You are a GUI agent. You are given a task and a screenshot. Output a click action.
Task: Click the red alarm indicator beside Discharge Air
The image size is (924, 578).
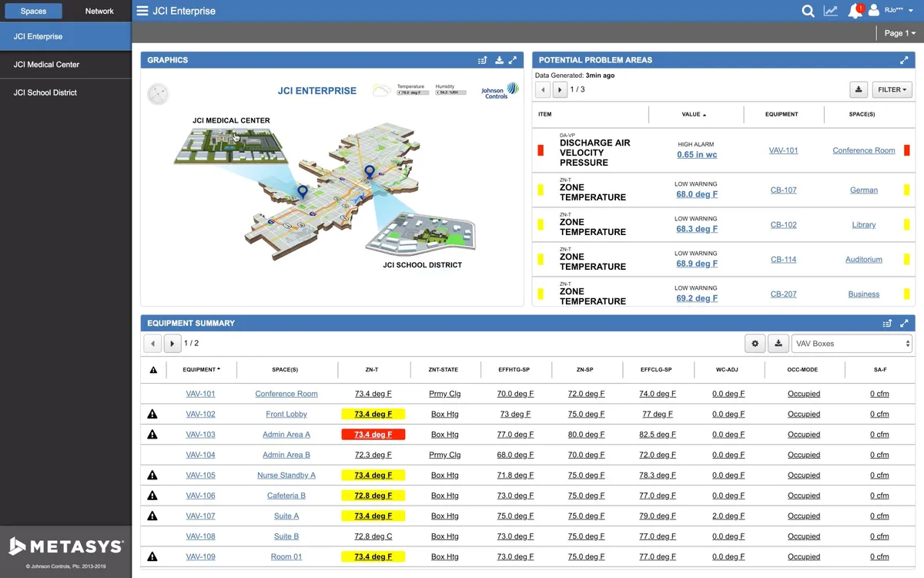coord(541,150)
